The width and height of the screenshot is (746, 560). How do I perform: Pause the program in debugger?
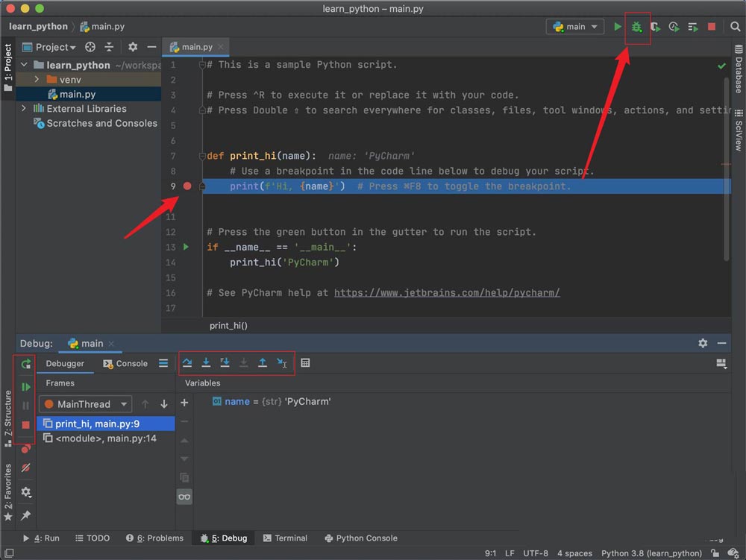(25, 406)
